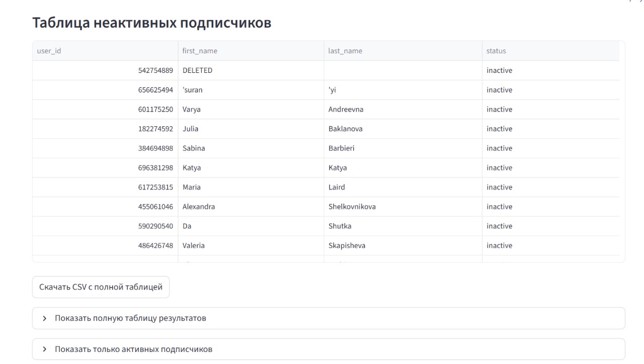Click the Скачать CSV с полной таблицей button
644x364 pixels.
101,287
